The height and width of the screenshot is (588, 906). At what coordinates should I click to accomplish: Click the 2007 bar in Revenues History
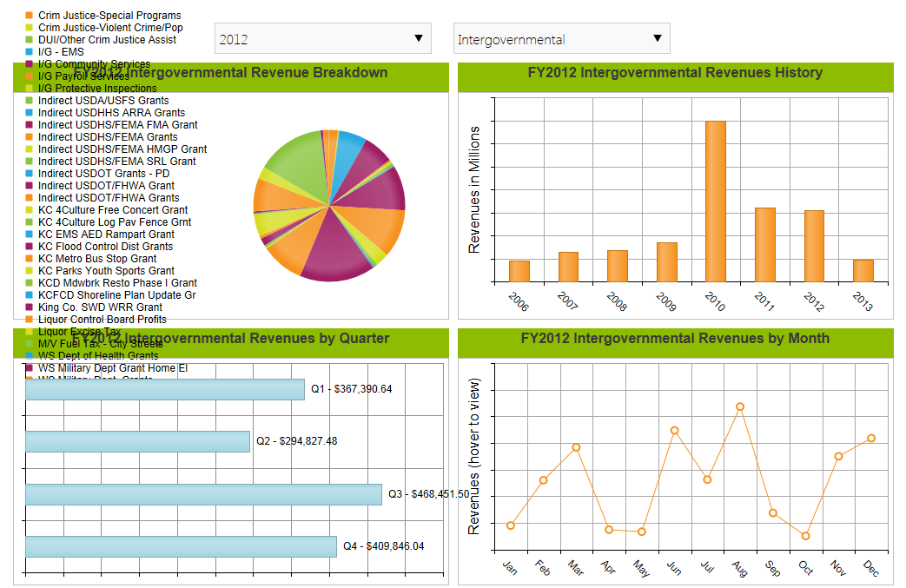[568, 268]
